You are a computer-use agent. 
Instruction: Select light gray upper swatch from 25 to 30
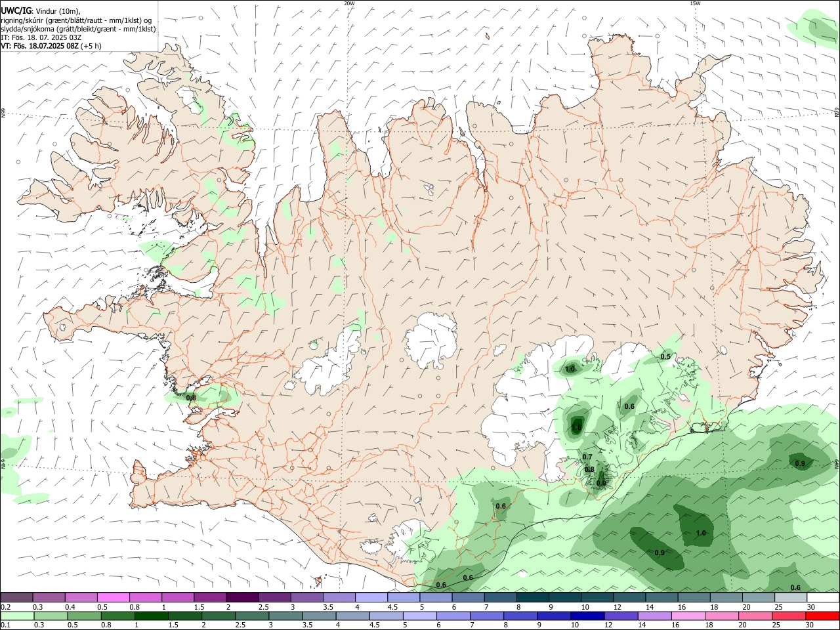[791, 597]
